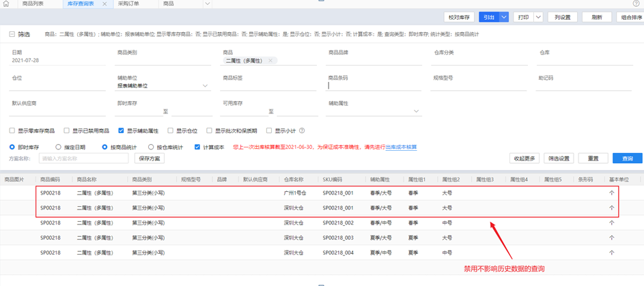The image size is (644, 286).
Task: Click the blue 查询 button
Action: point(627,158)
